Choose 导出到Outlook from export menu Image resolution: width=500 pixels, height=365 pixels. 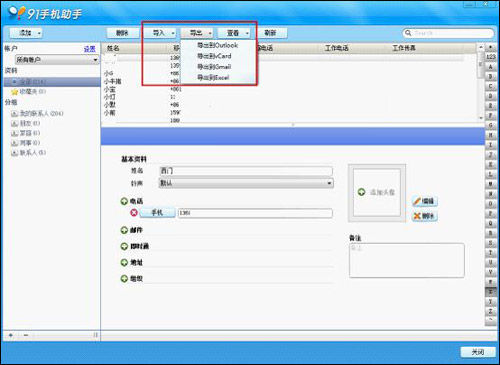click(x=217, y=45)
